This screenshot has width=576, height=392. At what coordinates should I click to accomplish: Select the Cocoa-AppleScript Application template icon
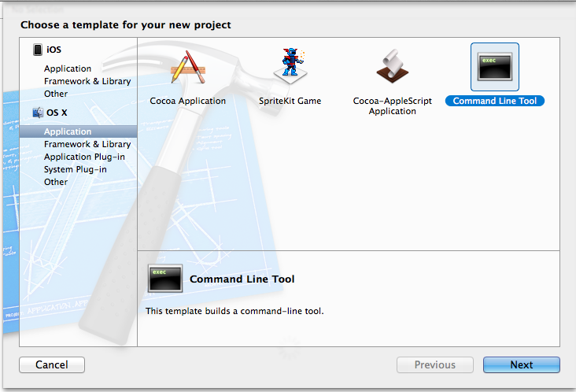[393, 66]
